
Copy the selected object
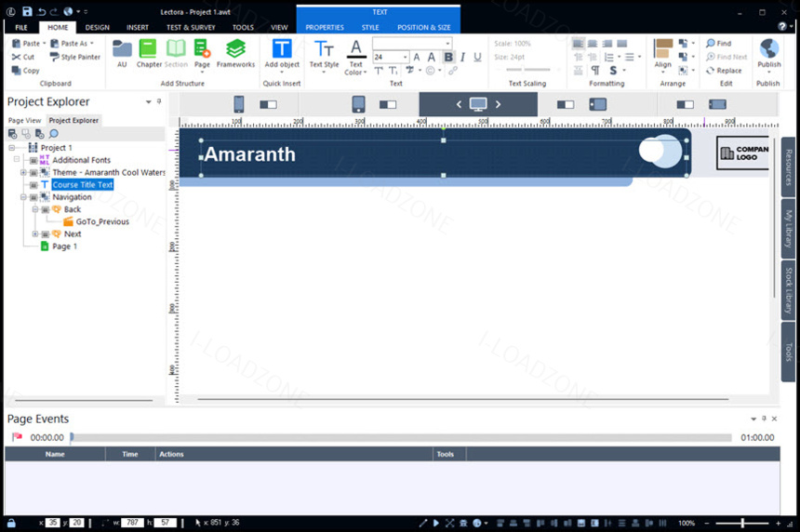[25, 71]
